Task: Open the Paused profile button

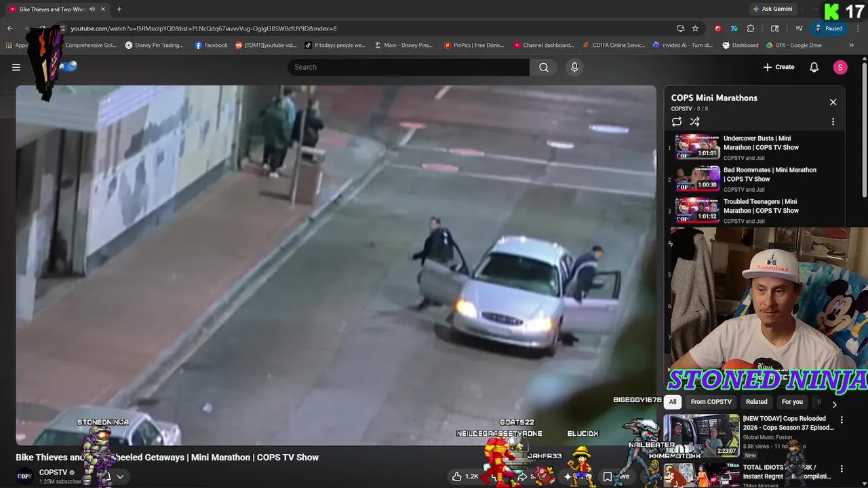Action: (x=829, y=28)
